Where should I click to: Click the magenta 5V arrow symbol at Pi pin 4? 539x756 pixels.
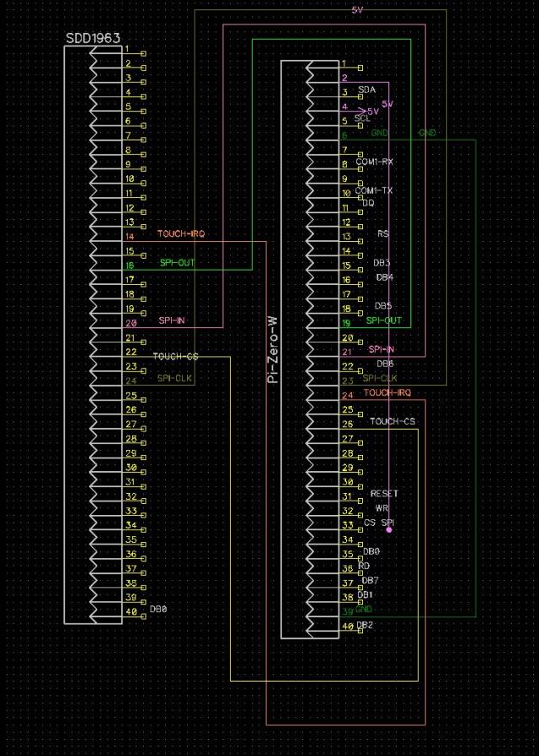[x=362, y=110]
